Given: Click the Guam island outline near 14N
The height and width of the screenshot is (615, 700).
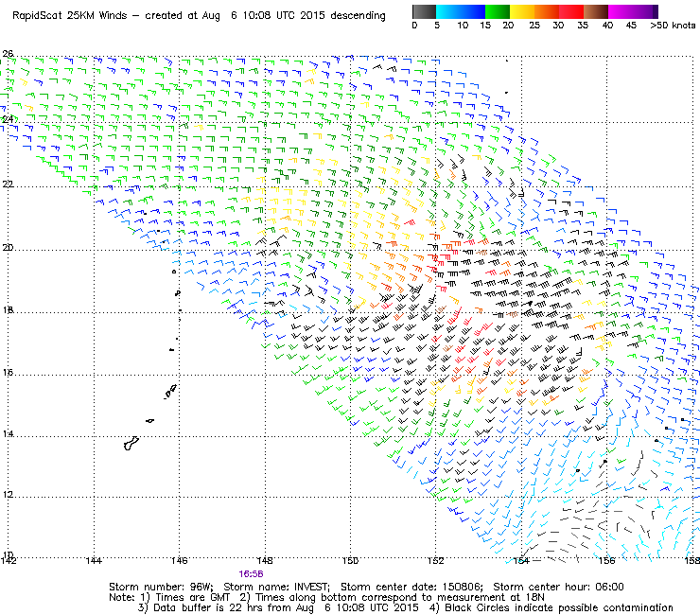Looking at the screenshot, I should pyautogui.click(x=131, y=444).
